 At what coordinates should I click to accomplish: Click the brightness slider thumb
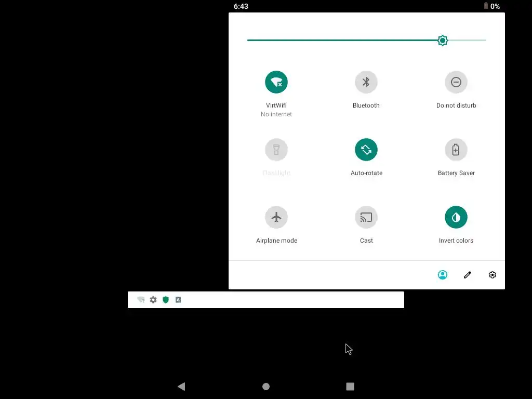pyautogui.click(x=443, y=41)
